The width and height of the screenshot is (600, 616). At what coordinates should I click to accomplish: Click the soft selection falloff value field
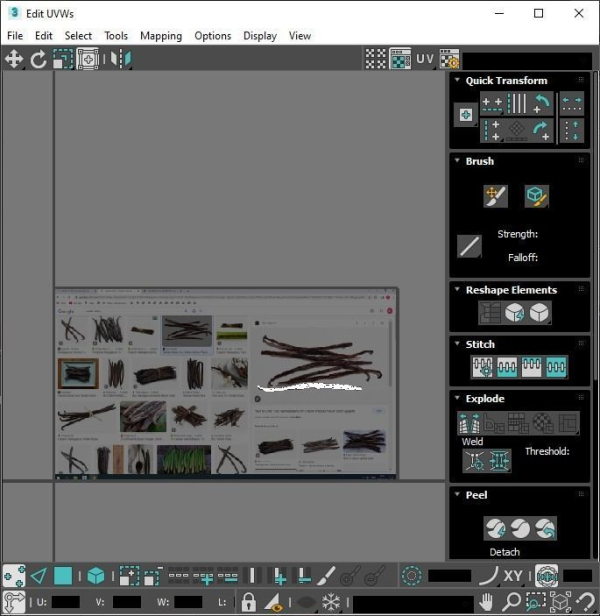pos(450,576)
